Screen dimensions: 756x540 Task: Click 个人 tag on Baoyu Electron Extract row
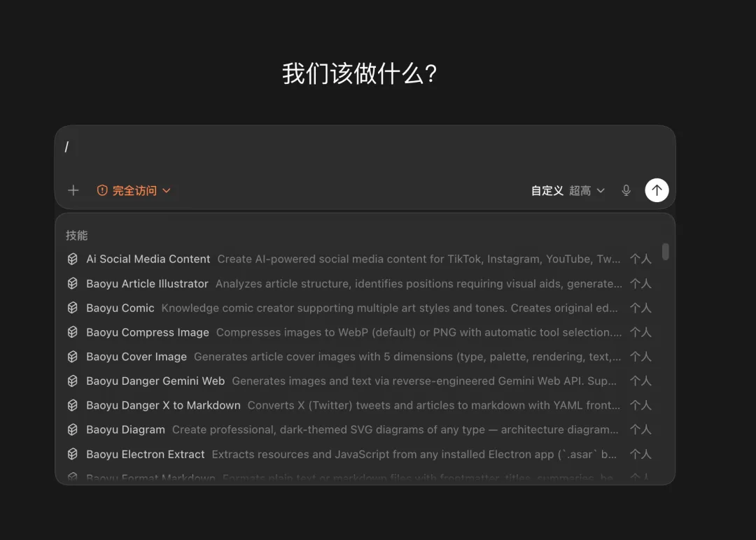point(640,454)
